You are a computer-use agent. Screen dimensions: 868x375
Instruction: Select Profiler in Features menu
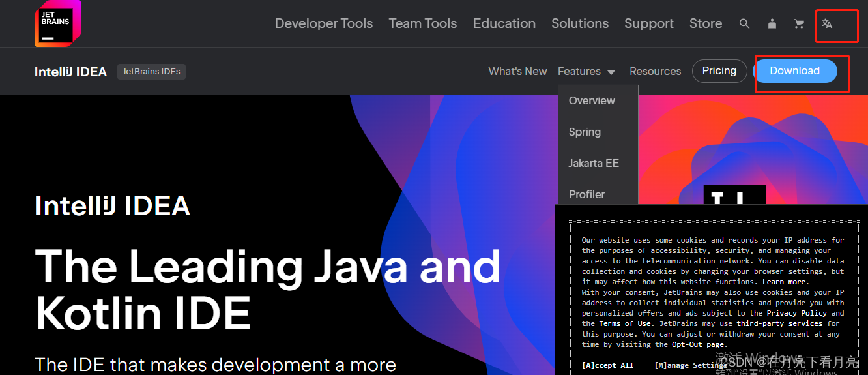586,194
